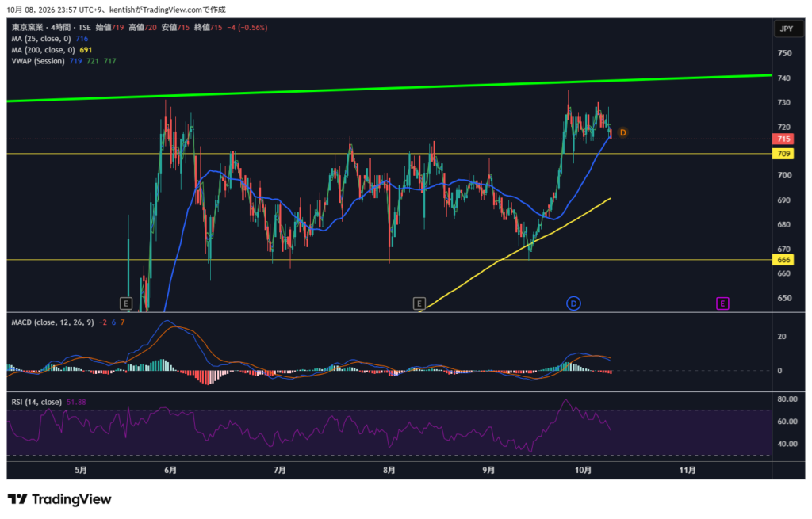Select the yellow horizontal line at 709
The width and height of the screenshot is (812, 519).
coord(389,154)
